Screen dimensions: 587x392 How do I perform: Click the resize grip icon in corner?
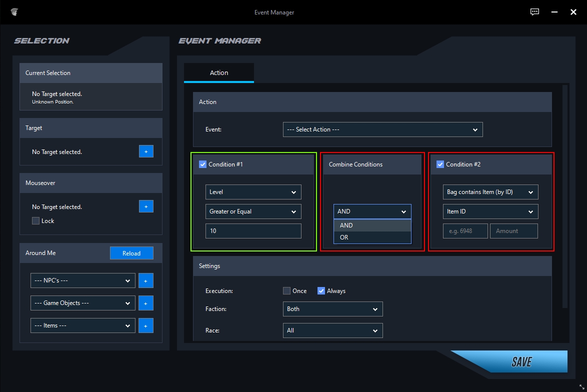[x=581, y=387]
